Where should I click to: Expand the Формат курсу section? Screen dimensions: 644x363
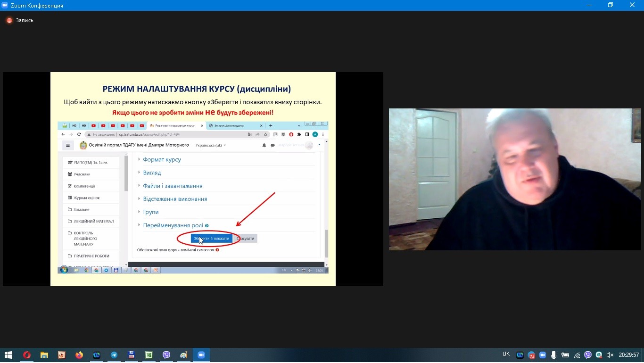(162, 160)
